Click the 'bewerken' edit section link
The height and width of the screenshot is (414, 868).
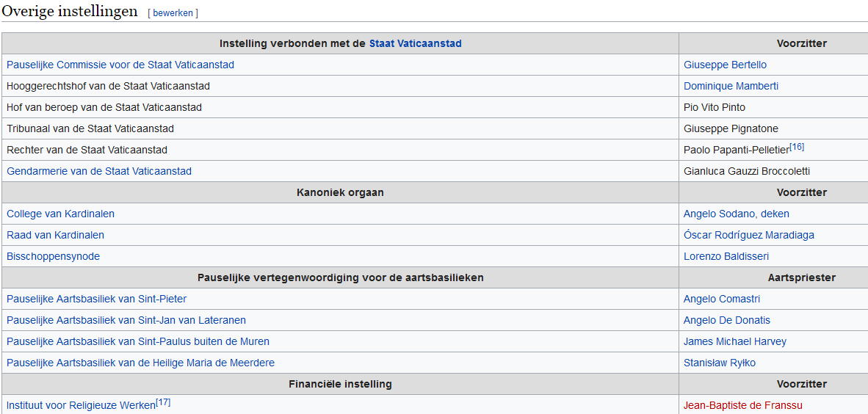[x=173, y=12]
